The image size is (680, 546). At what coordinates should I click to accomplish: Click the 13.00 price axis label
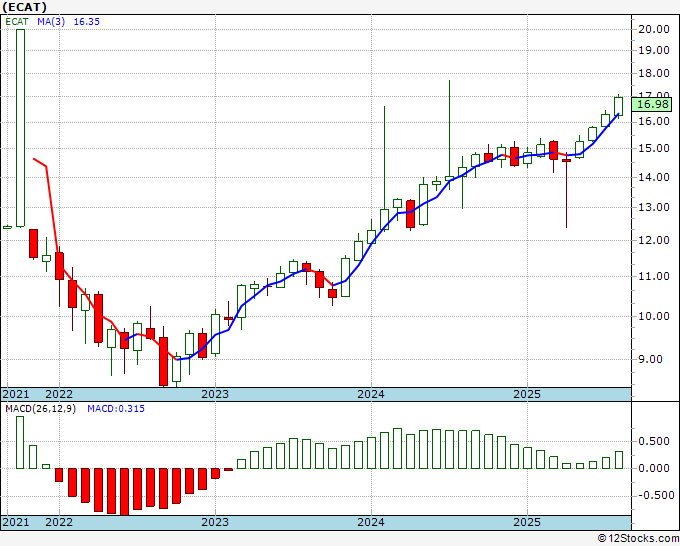click(654, 207)
